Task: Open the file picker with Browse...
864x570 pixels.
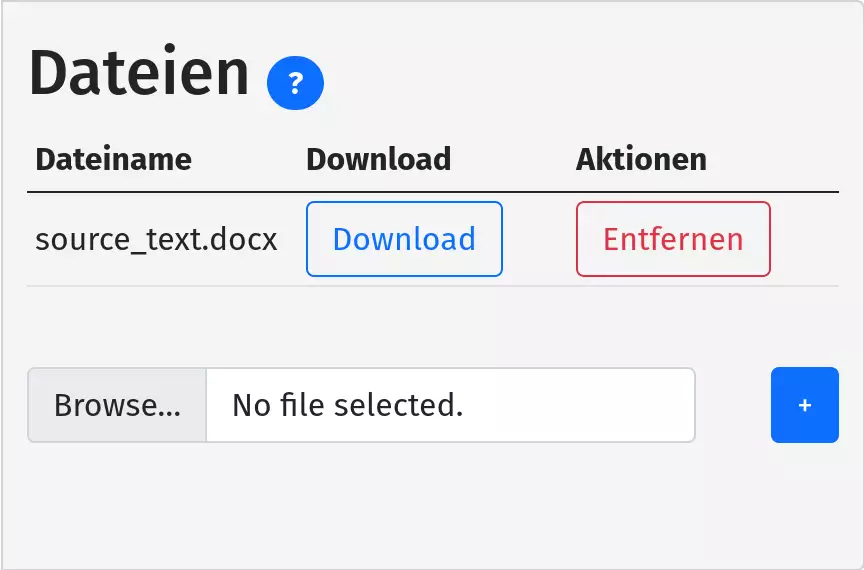Action: (117, 405)
